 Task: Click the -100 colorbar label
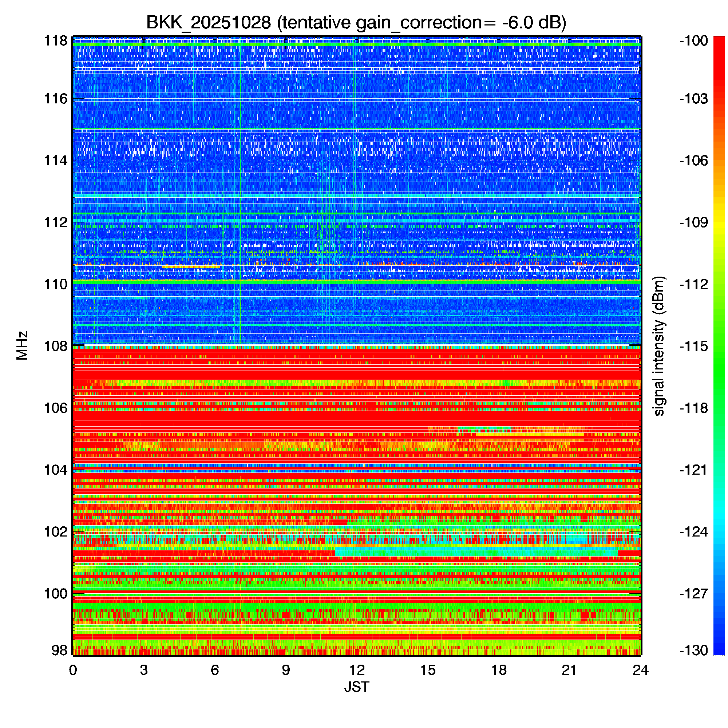[x=694, y=41]
